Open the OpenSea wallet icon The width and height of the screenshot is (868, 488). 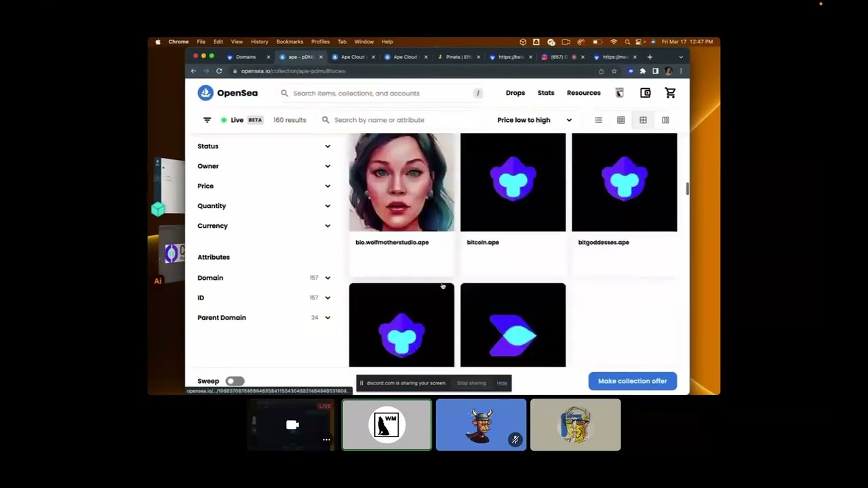(x=646, y=93)
